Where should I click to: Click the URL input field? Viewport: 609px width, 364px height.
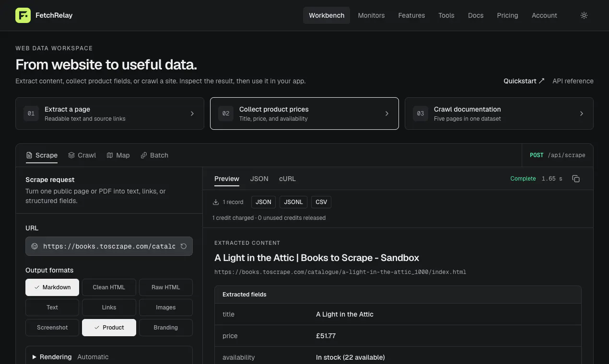click(109, 246)
